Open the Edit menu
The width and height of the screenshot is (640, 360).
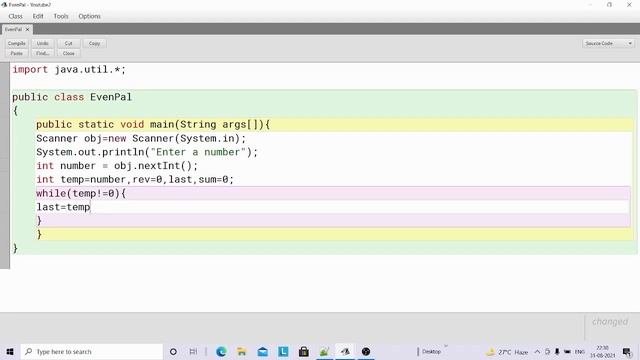38,16
